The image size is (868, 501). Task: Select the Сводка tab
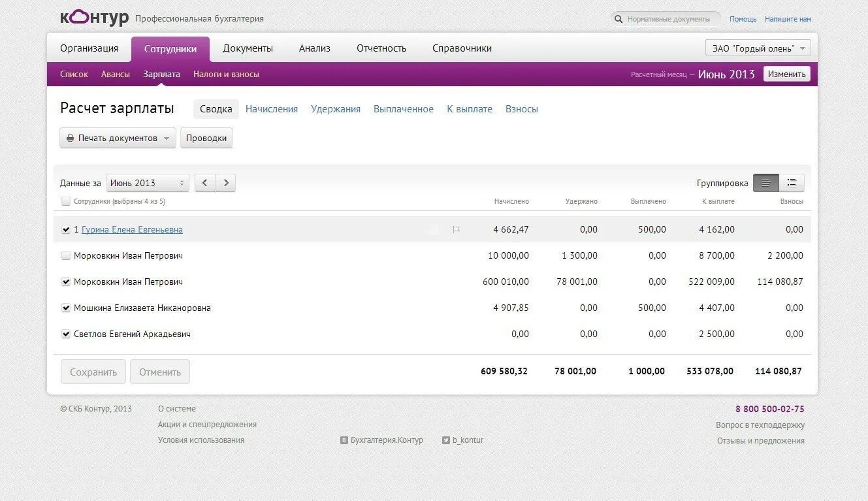coord(216,109)
